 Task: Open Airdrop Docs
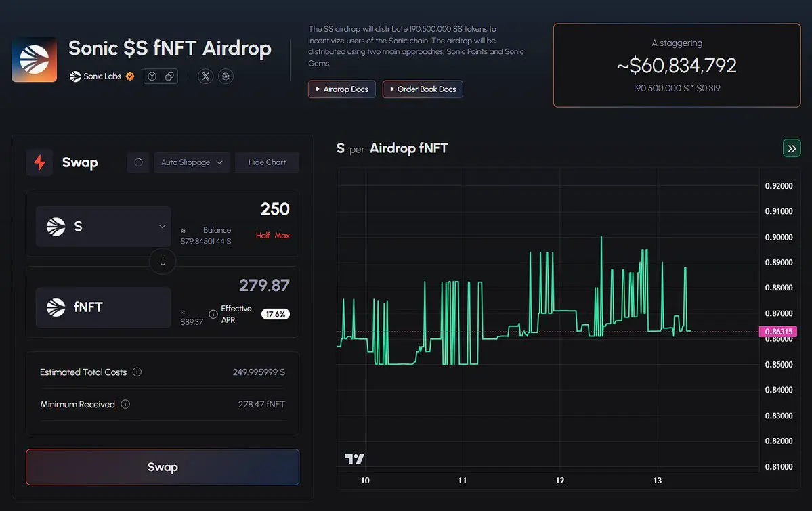342,89
